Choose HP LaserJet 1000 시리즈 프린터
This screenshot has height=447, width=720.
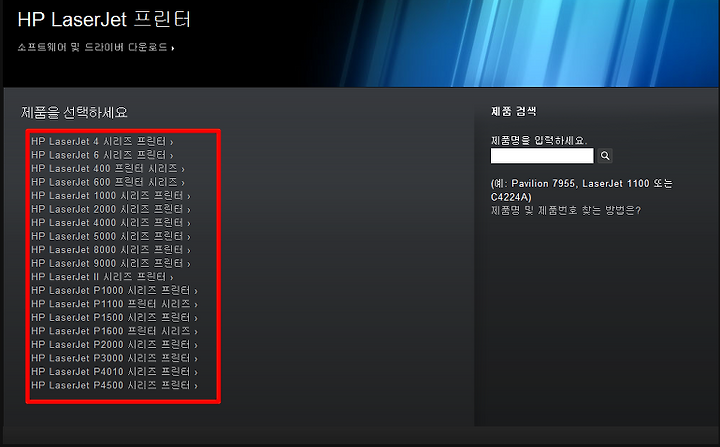pyautogui.click(x=111, y=196)
